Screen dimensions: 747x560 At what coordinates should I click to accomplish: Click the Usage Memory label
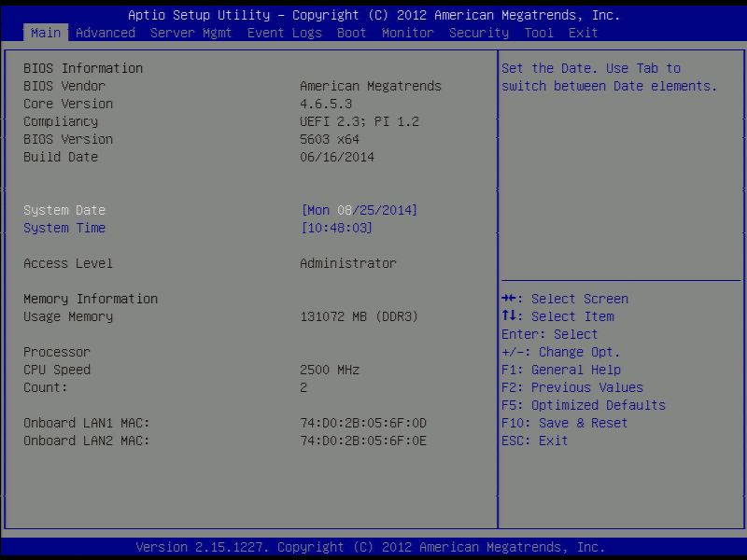tap(68, 316)
